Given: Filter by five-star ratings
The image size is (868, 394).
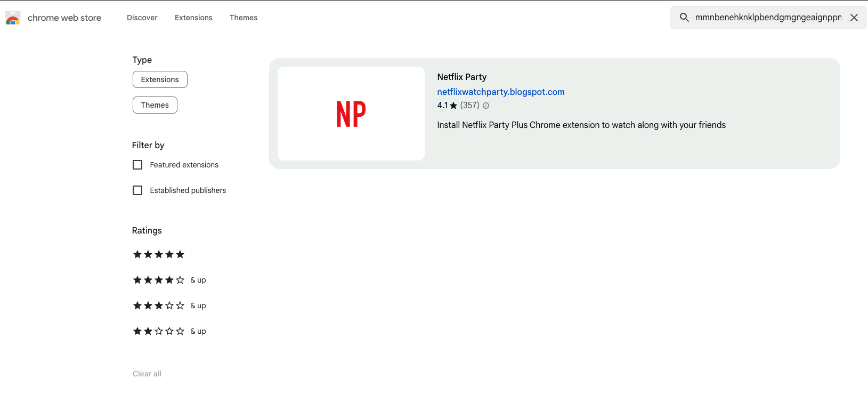Looking at the screenshot, I should [x=158, y=254].
